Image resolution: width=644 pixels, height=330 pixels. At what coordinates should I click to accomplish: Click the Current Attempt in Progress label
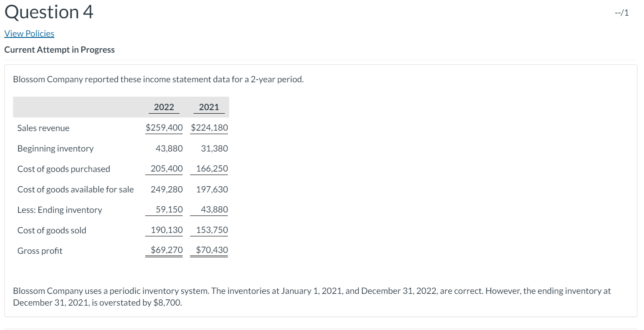point(59,50)
